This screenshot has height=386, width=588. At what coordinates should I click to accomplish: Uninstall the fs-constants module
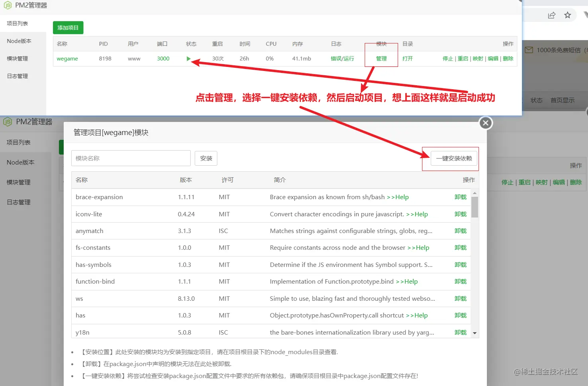461,248
